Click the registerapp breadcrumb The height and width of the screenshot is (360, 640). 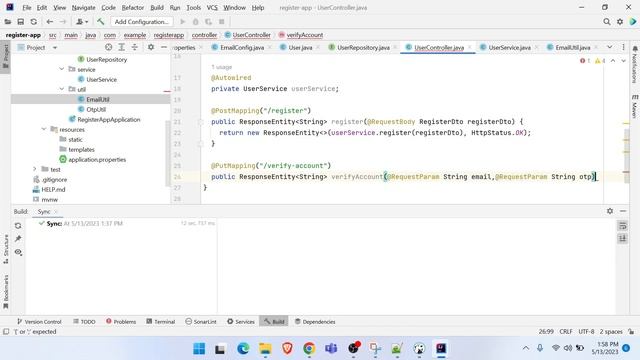169,35
